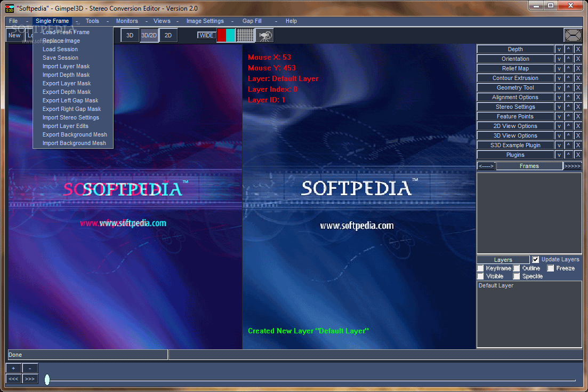Expand the Relief Map panel with v arrow
This screenshot has width=588, height=392.
click(x=559, y=68)
